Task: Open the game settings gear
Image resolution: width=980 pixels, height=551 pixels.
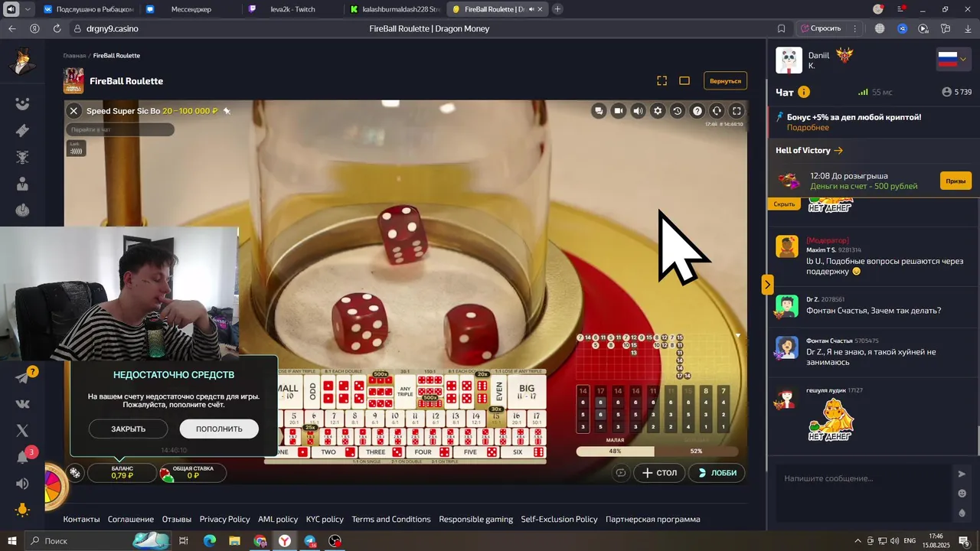Action: pos(658,111)
